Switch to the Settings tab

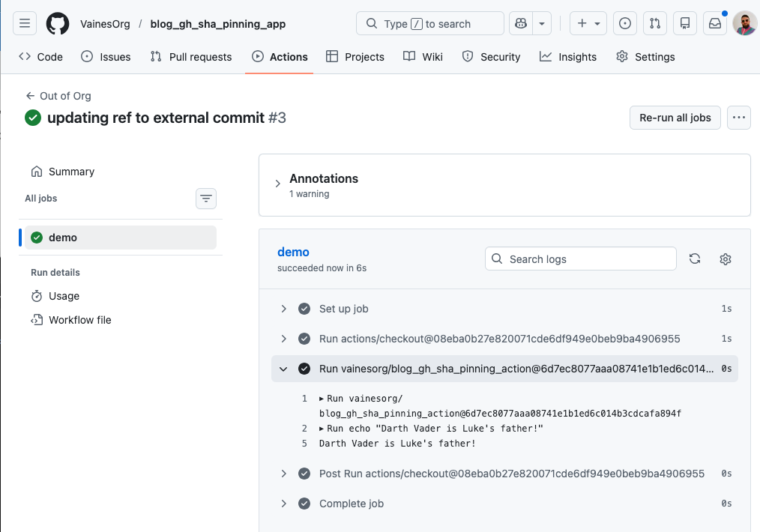645,57
